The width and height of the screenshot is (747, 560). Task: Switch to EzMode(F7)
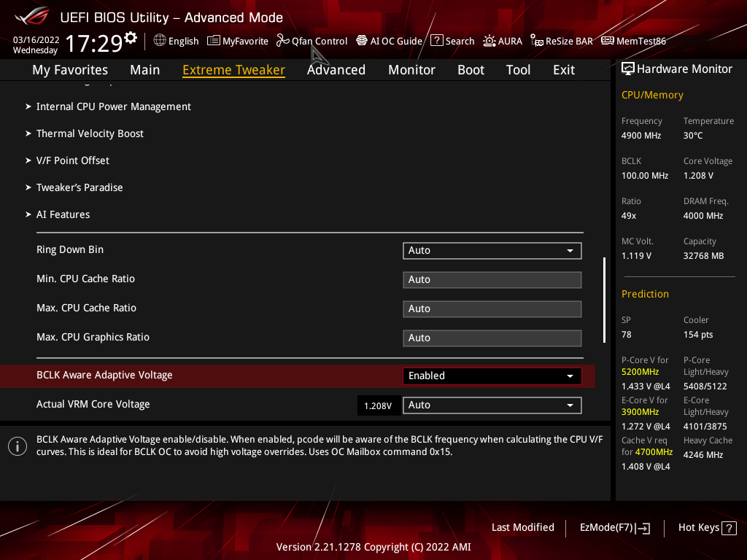click(x=614, y=528)
